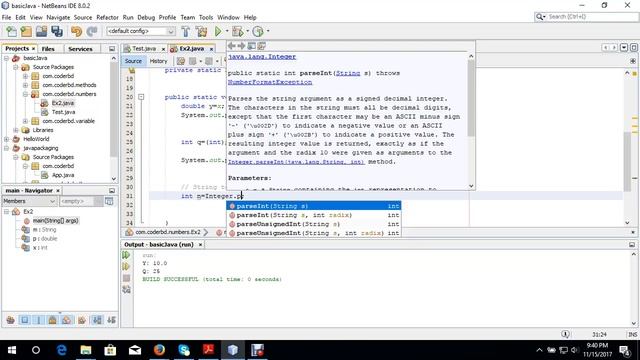This screenshot has height=360, width=640.
Task: Open Microsoft Edge from the taskbar
Action: tap(62, 350)
